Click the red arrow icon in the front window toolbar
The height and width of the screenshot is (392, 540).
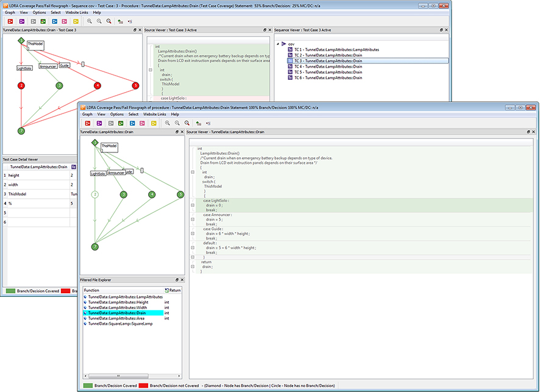[x=208, y=123]
